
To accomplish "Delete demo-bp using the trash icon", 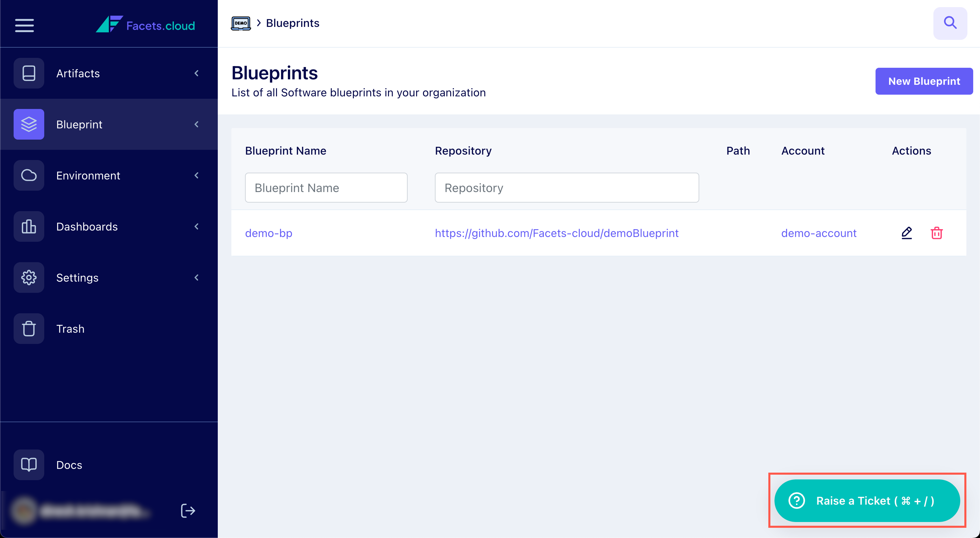I will [936, 233].
